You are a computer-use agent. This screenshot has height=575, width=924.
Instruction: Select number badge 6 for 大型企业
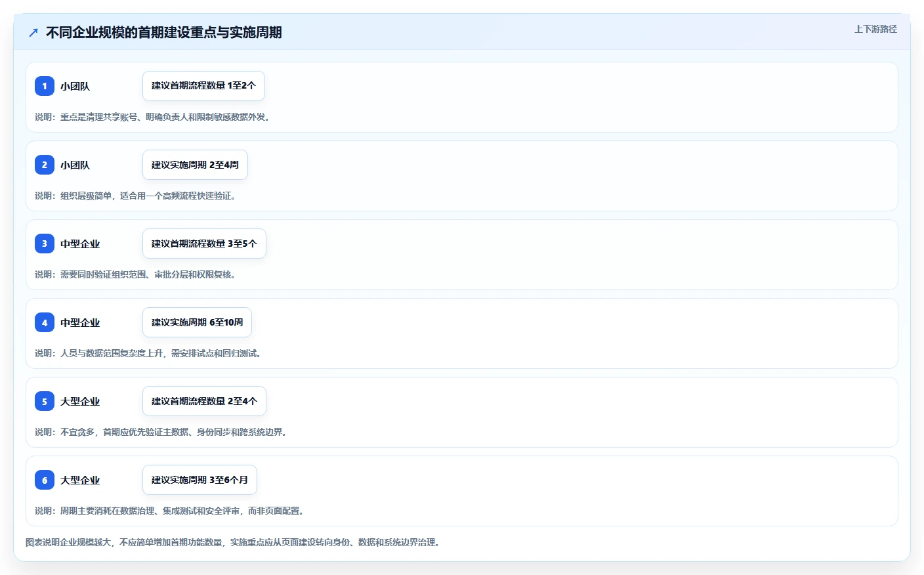point(45,480)
